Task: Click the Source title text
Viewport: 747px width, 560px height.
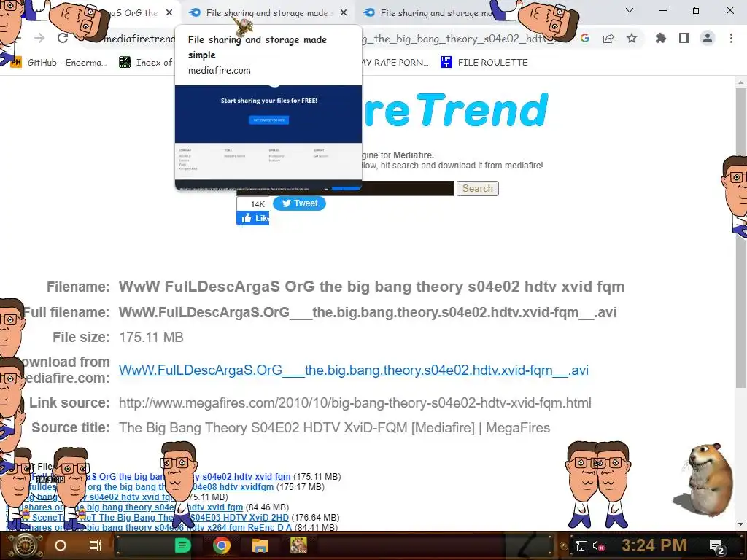Action: [334, 427]
